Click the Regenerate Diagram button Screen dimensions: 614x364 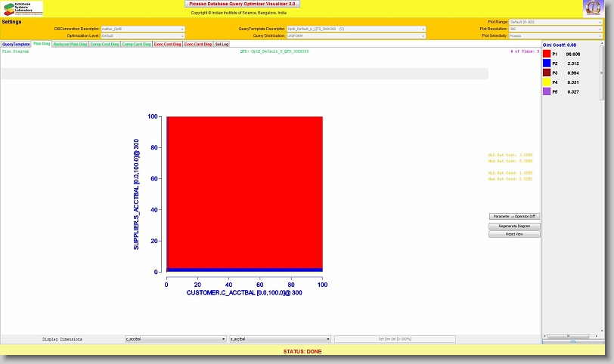[514, 226]
